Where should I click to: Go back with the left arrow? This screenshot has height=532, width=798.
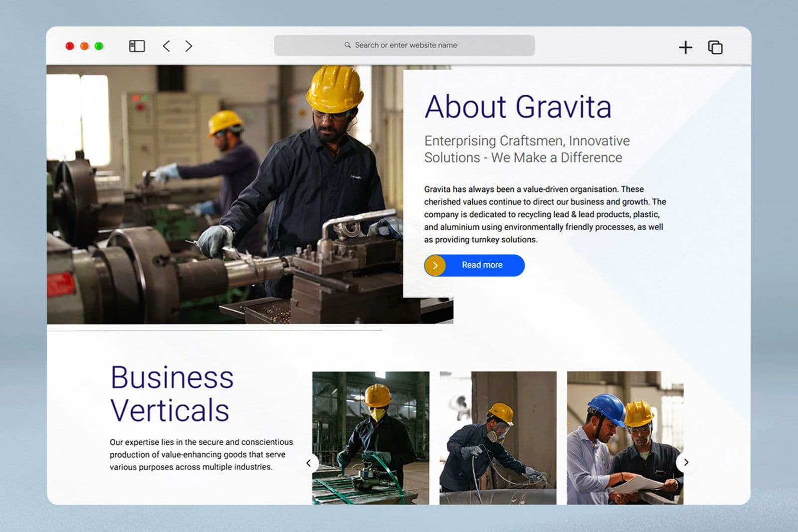pyautogui.click(x=167, y=46)
